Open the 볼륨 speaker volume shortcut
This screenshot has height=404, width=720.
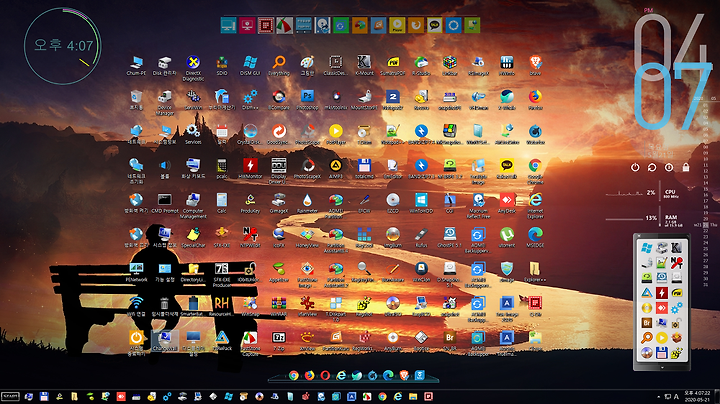164,168
